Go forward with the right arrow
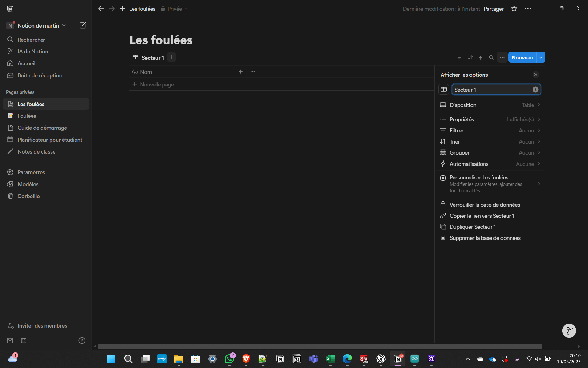Screen dimensions: 588x368 coord(112,9)
